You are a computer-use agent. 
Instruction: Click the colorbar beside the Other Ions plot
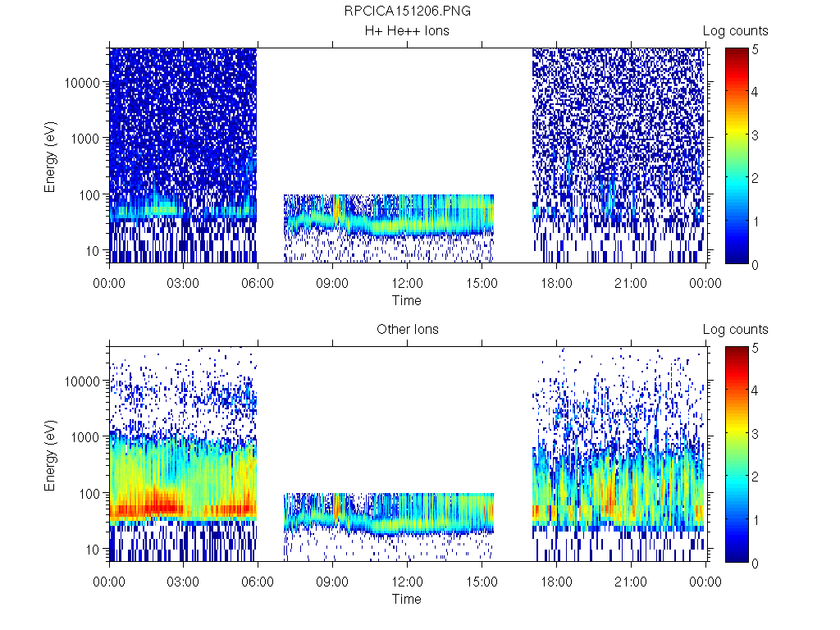(737, 454)
